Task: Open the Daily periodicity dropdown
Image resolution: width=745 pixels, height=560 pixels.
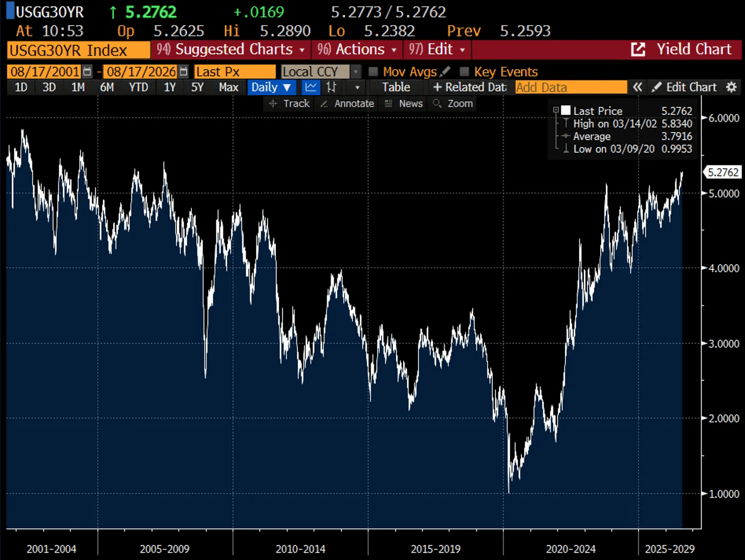Action: coord(271,88)
